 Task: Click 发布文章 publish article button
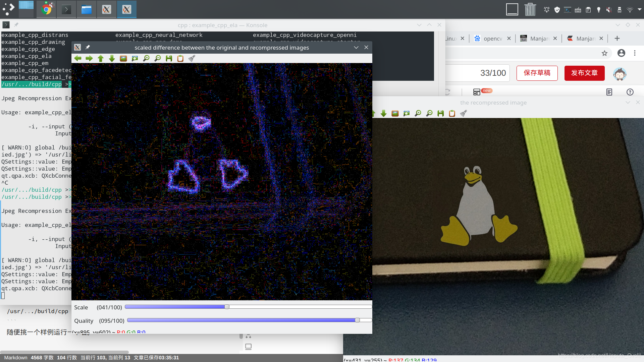(585, 73)
